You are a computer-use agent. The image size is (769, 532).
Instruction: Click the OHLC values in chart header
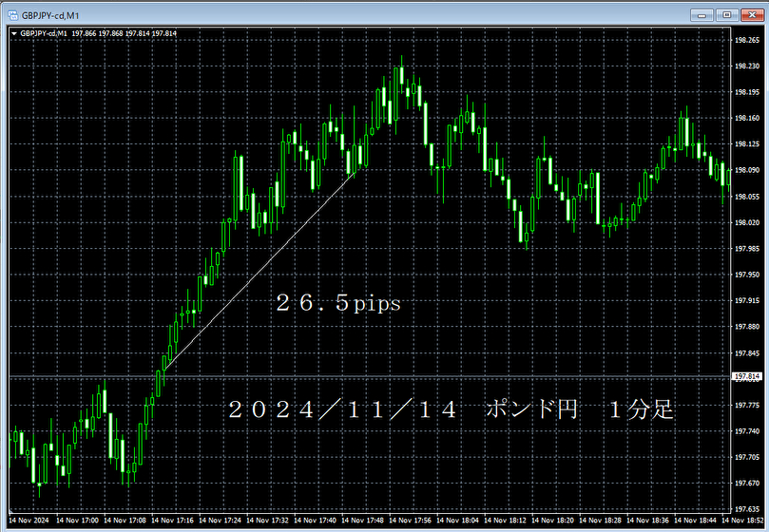pos(125,33)
